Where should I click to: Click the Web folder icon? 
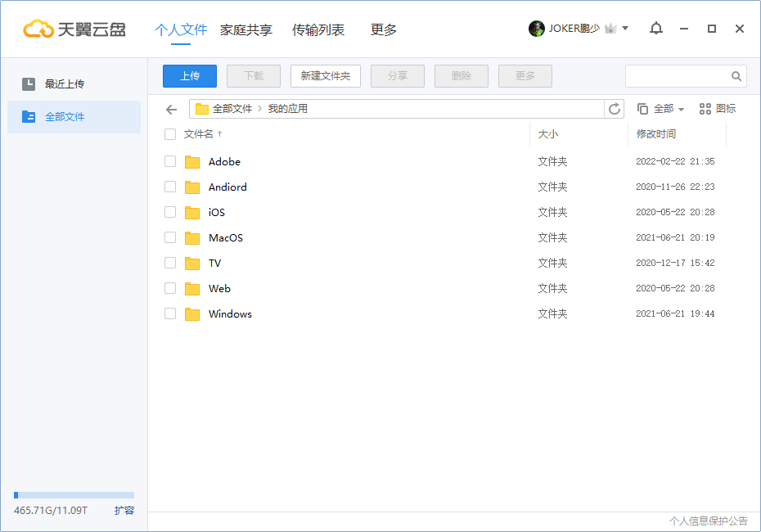tap(192, 288)
